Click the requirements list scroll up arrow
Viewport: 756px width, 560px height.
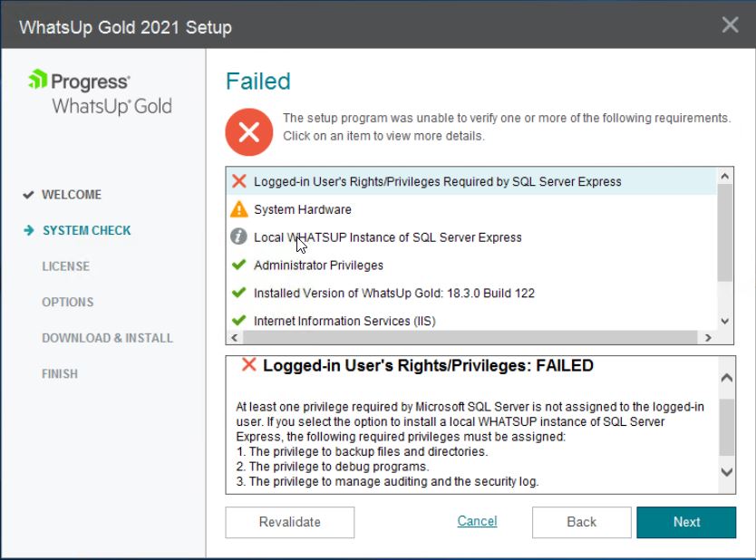click(x=724, y=177)
